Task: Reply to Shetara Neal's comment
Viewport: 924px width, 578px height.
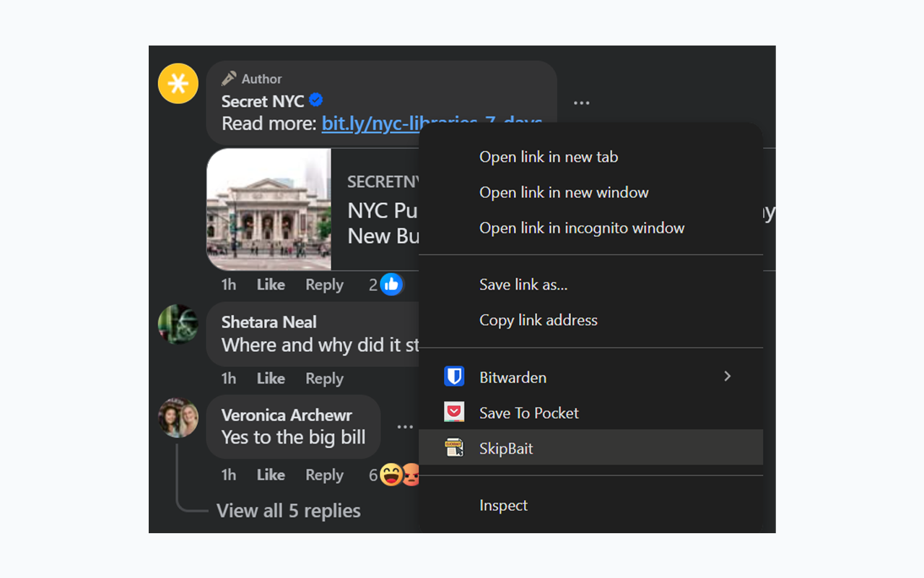Action: point(324,378)
